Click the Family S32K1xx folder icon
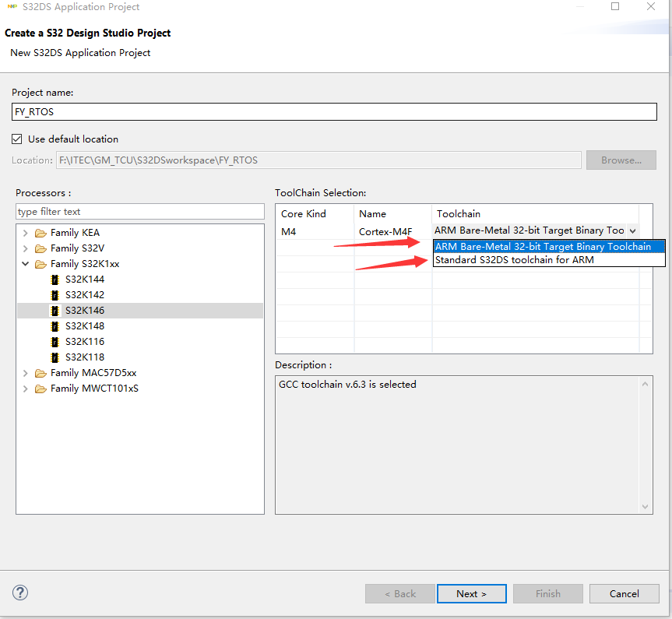Screen dimensions: 672x619 click(x=40, y=264)
